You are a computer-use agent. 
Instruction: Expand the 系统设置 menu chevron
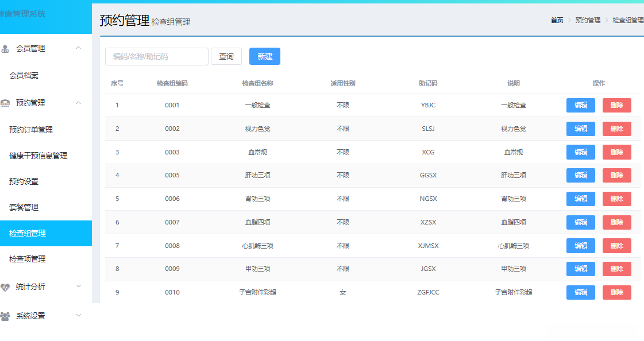point(79,315)
